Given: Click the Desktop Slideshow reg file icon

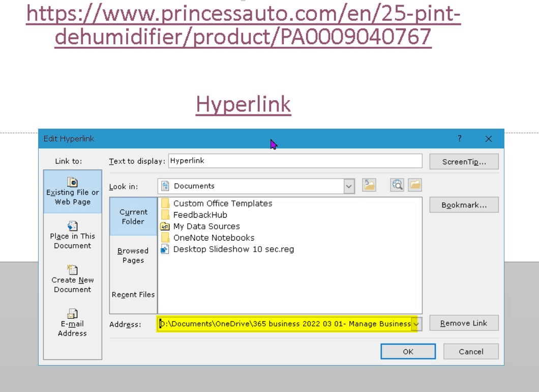Looking at the screenshot, I should (x=165, y=249).
